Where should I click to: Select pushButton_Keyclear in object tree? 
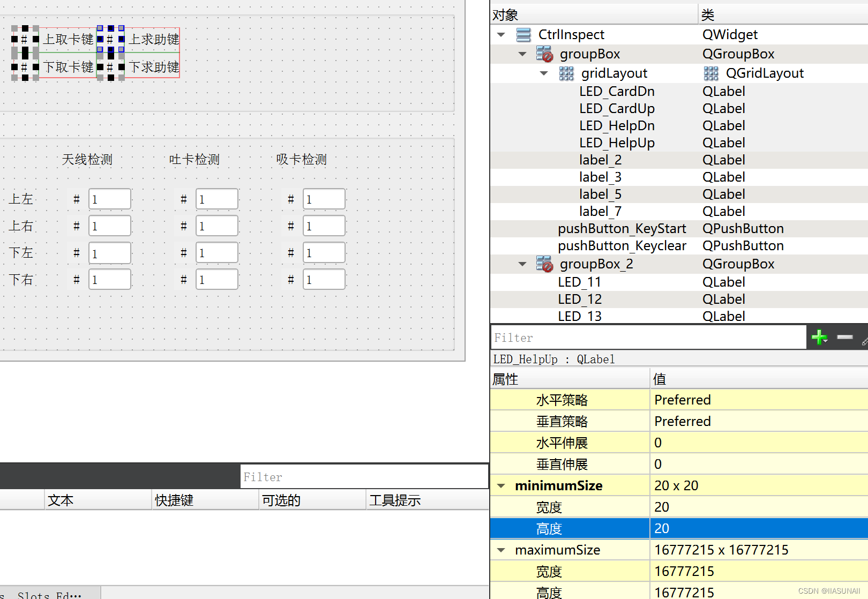click(x=622, y=246)
